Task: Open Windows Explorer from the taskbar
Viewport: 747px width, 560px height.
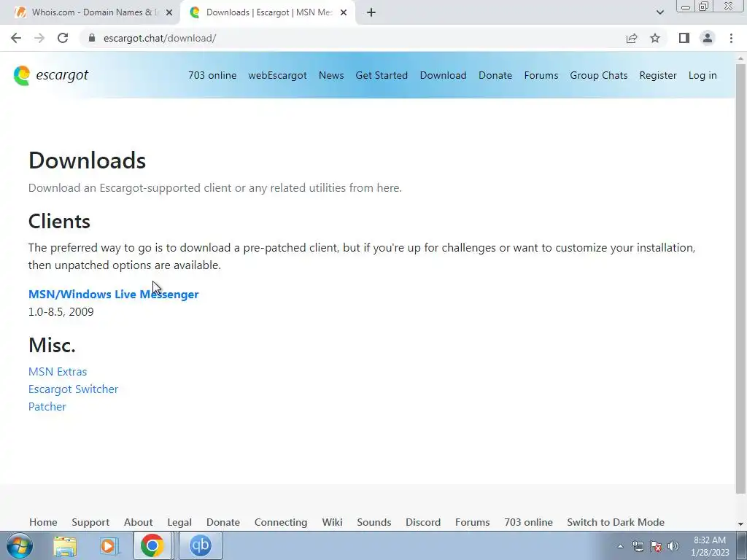Action: pos(65,545)
